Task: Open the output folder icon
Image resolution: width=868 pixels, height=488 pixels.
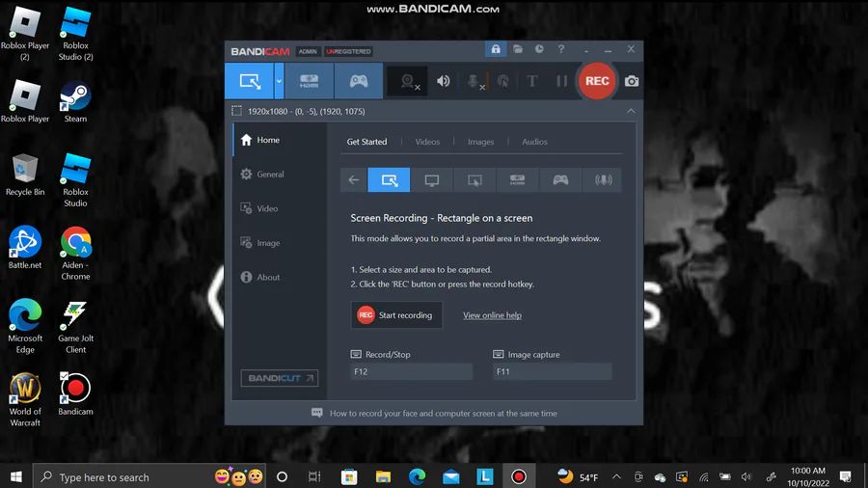Action: point(518,49)
